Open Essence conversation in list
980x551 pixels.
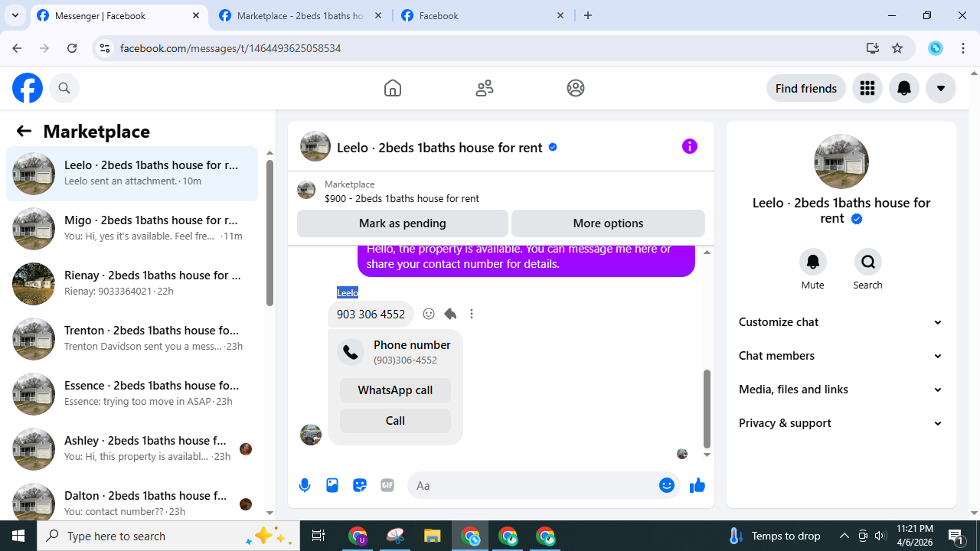[x=132, y=393]
